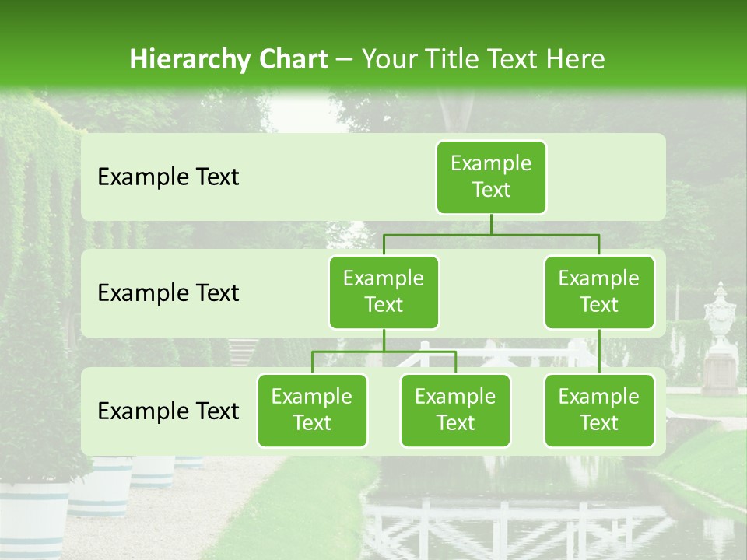Image resolution: width=747 pixels, height=560 pixels.
Task: Click the first row's "Example Text" label
Action: [x=168, y=177]
